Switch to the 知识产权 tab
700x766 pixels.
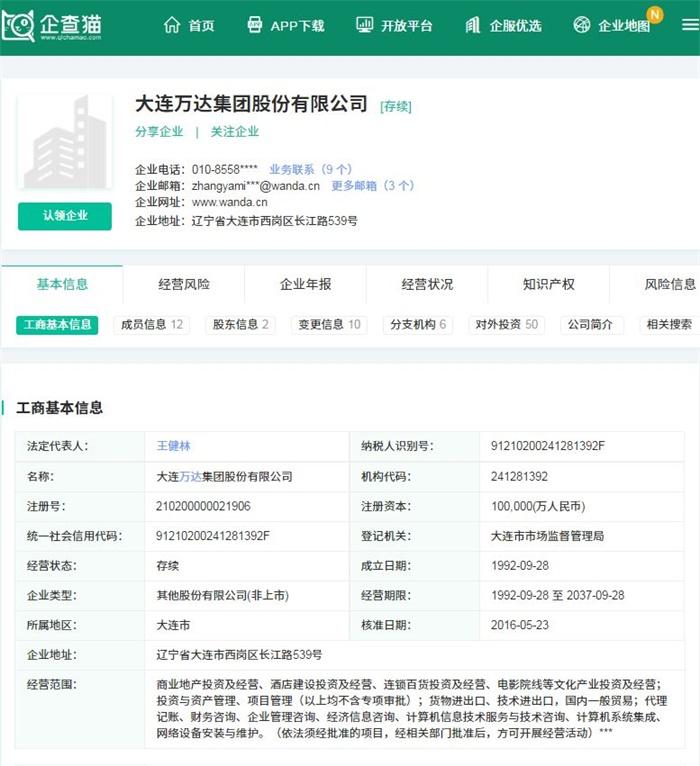(549, 284)
